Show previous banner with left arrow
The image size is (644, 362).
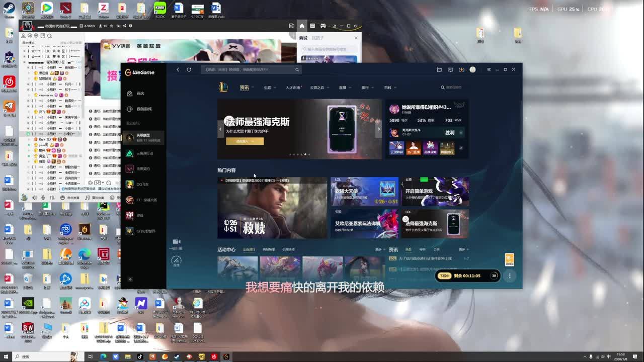coord(220,129)
